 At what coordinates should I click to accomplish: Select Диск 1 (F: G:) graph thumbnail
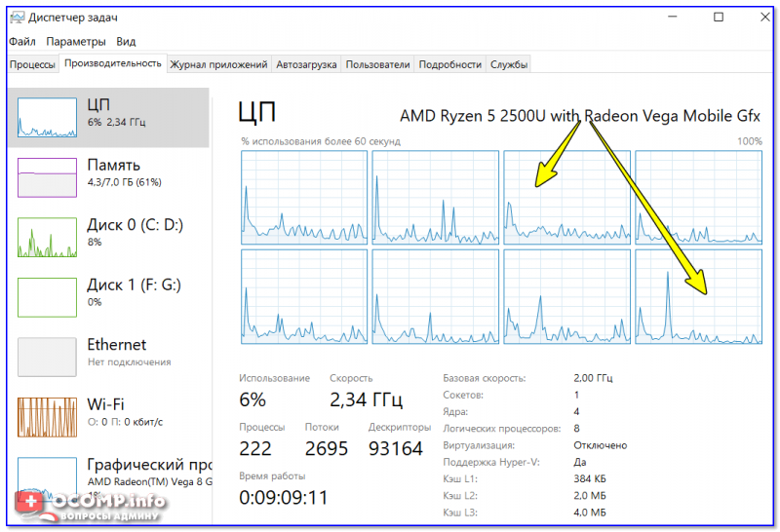[x=47, y=297]
